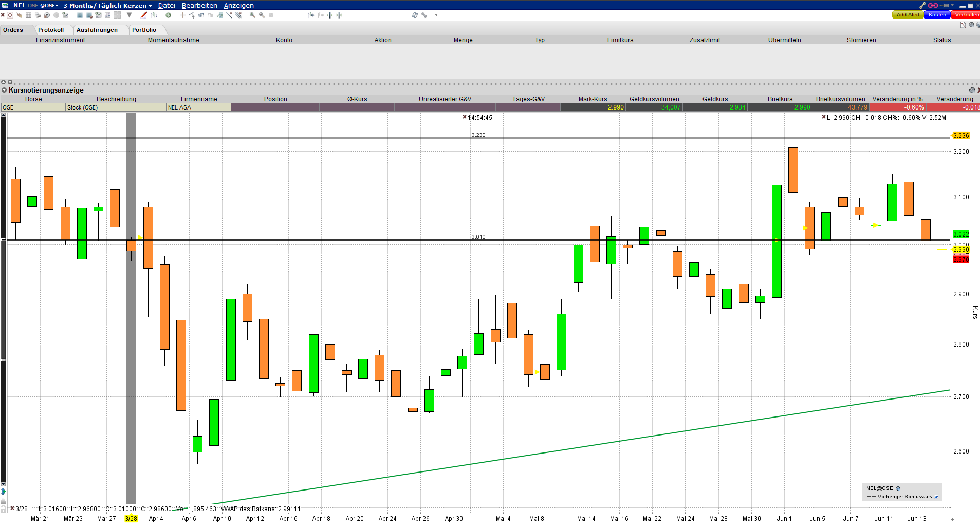This screenshot has height=526, width=980.
Task: Click the up arrow circle panel expander
Action: coord(3,82)
